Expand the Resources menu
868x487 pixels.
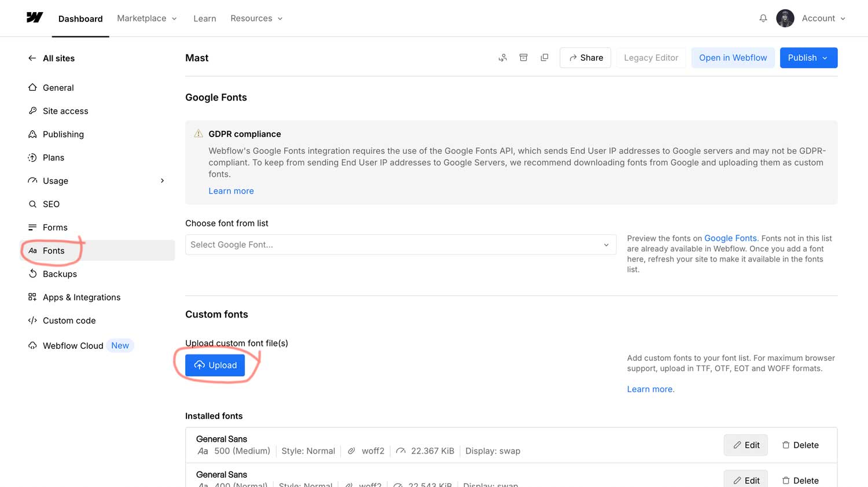[x=256, y=19]
